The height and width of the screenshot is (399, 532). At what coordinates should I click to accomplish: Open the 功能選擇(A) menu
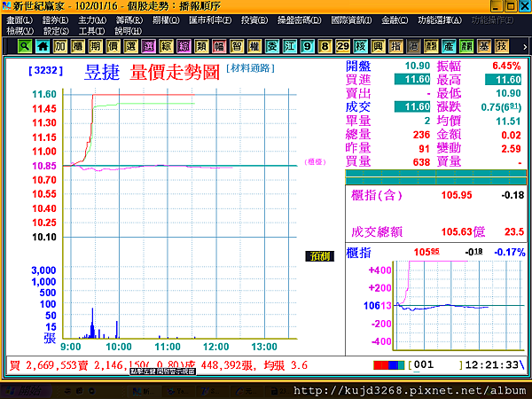click(x=440, y=20)
